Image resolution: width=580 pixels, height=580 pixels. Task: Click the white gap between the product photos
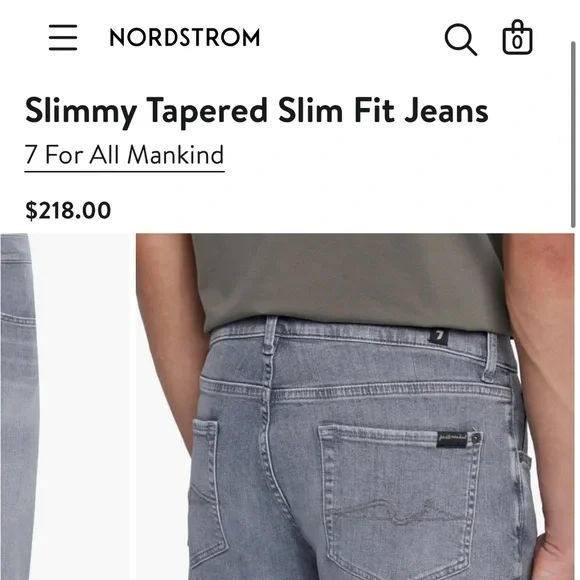(x=87, y=407)
